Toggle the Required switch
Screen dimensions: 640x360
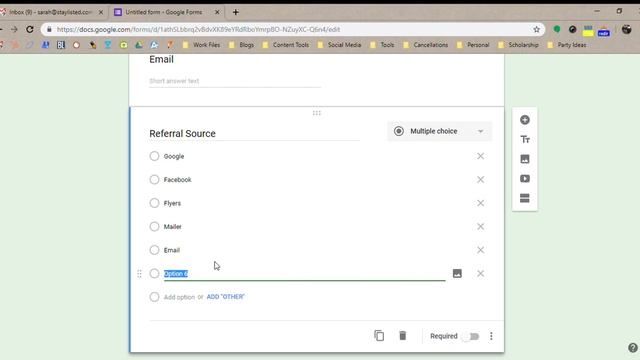[x=471, y=336]
